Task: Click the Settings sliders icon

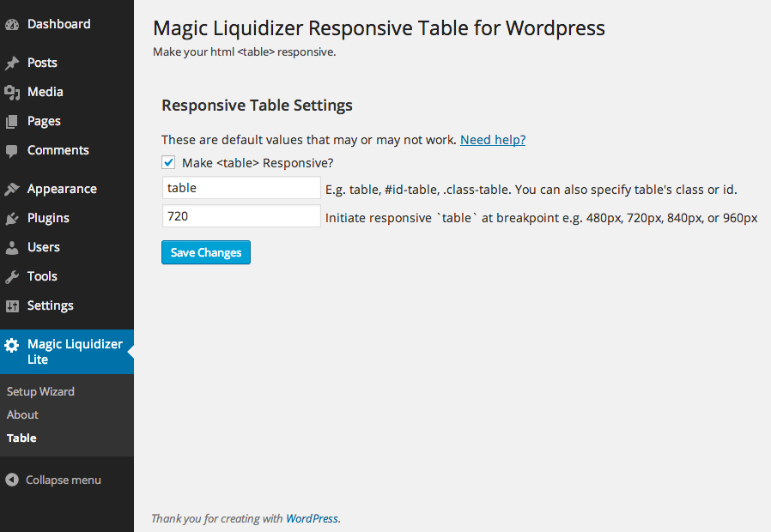Action: [12, 306]
